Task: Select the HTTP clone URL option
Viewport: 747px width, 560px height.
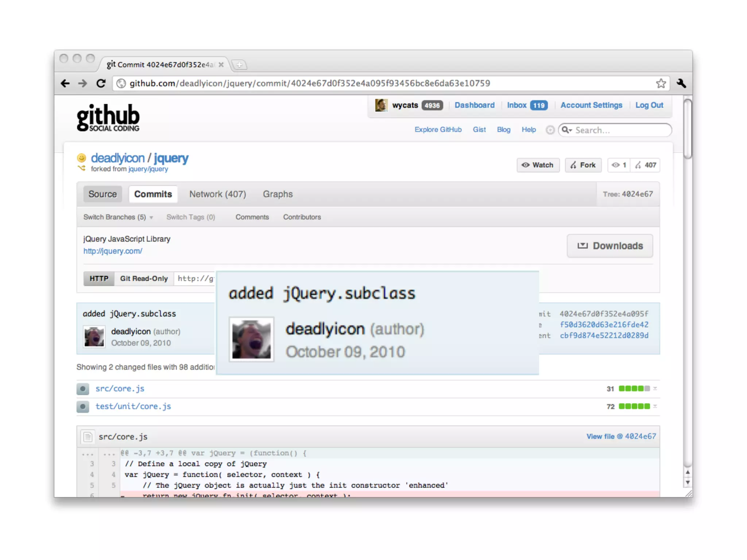Action: 99,279
